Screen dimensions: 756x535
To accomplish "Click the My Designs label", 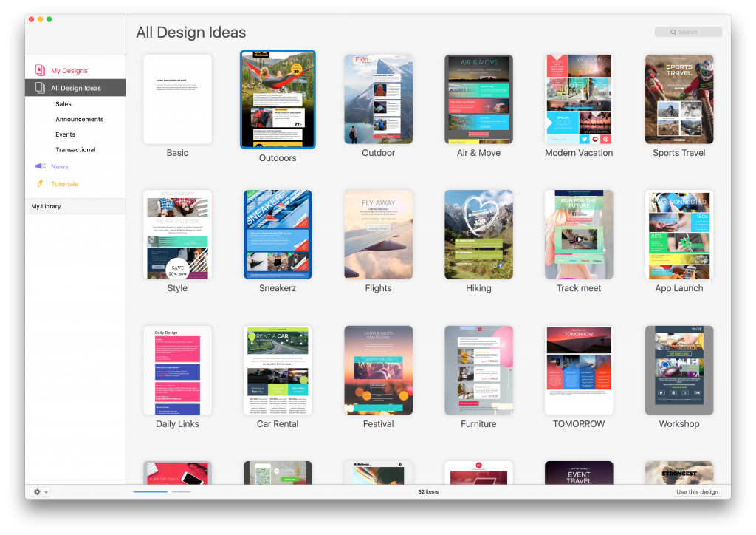I will [69, 70].
